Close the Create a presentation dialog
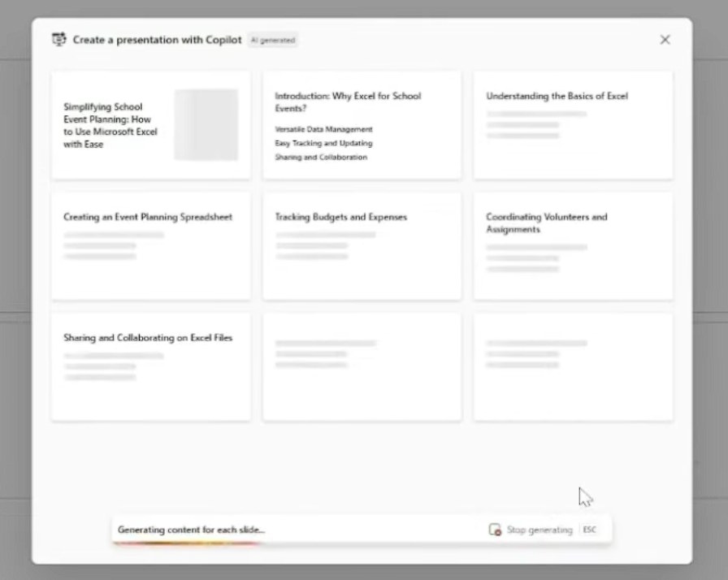This screenshot has height=580, width=728. [665, 40]
